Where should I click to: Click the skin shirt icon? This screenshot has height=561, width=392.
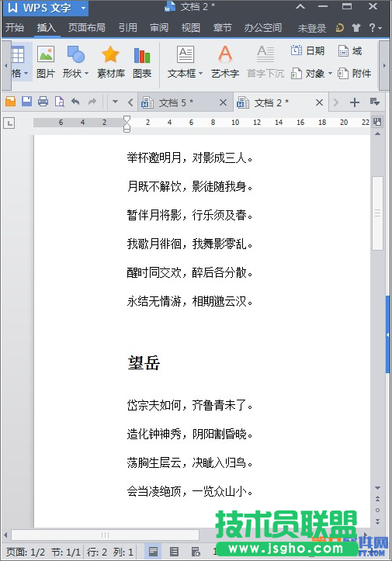point(356,28)
